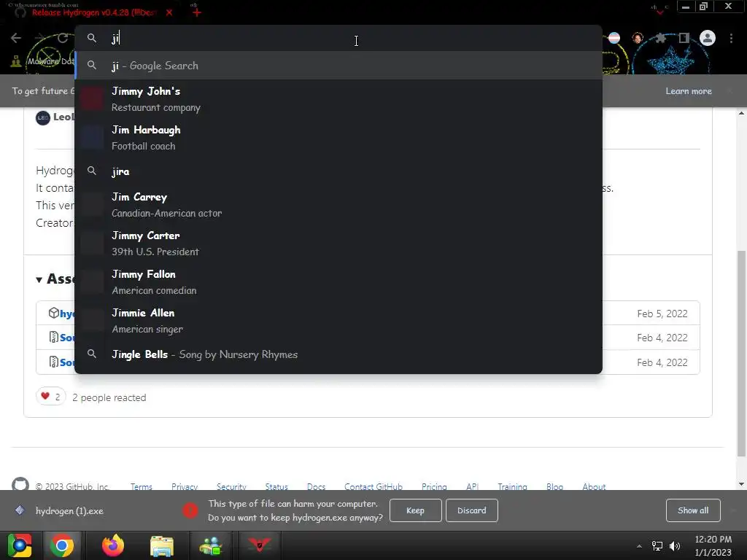This screenshot has height=560, width=747.
Task: Select the Jingle Bells song suggestion
Action: pyautogui.click(x=338, y=354)
